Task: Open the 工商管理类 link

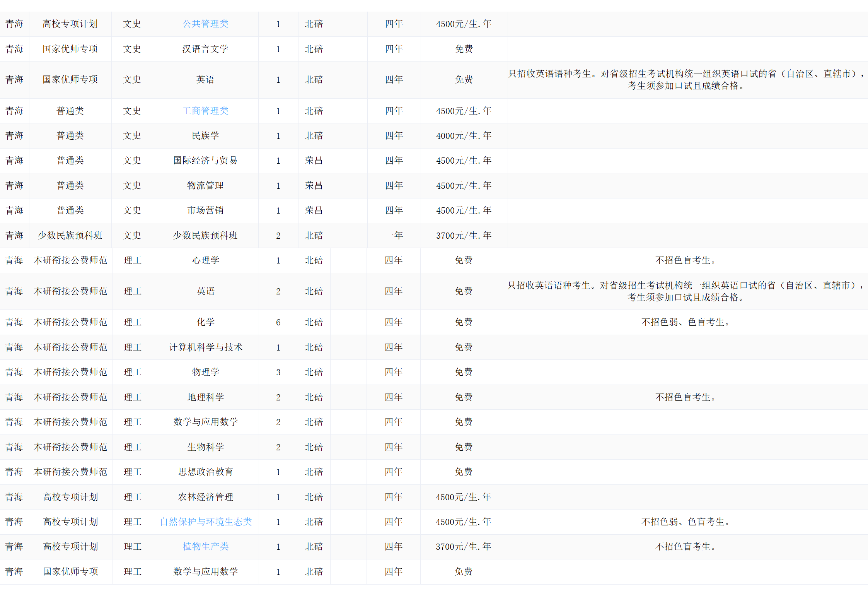Action: 205,111
